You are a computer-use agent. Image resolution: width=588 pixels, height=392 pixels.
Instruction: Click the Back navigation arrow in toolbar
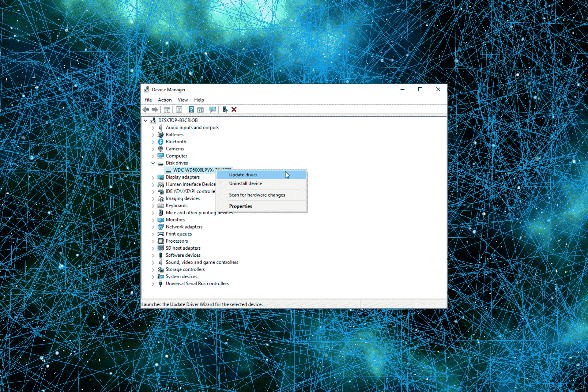click(146, 109)
